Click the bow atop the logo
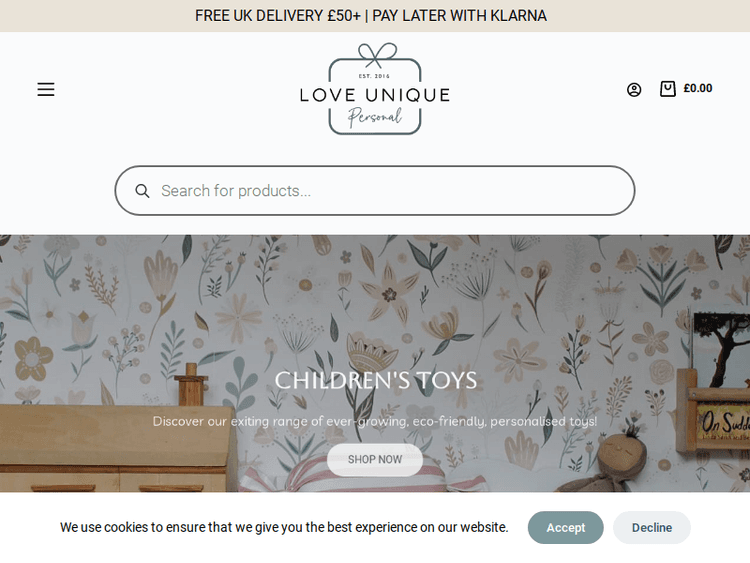The image size is (750, 563). click(377, 54)
